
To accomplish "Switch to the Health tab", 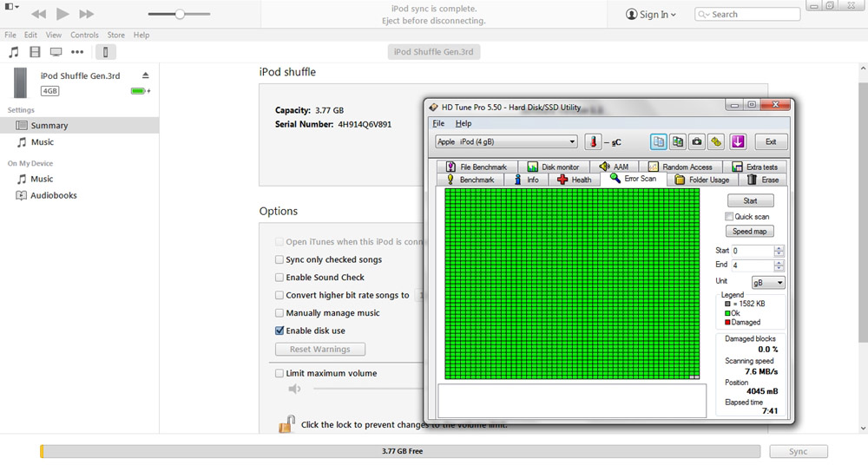I will [574, 180].
